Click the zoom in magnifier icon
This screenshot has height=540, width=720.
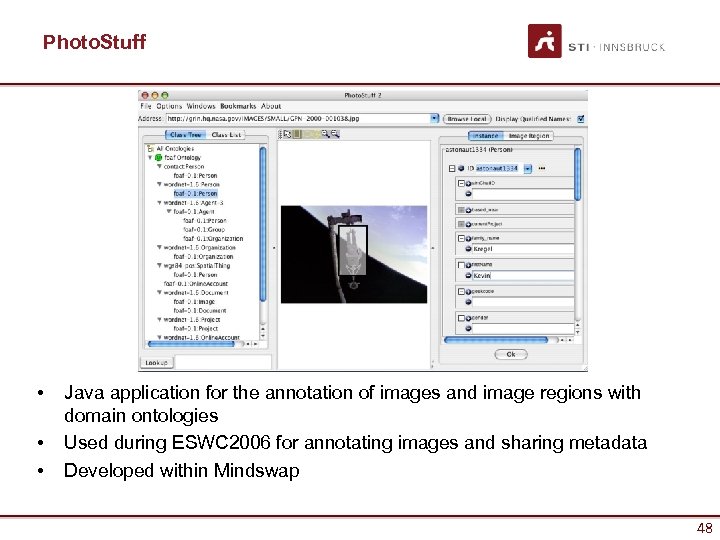tap(326, 134)
